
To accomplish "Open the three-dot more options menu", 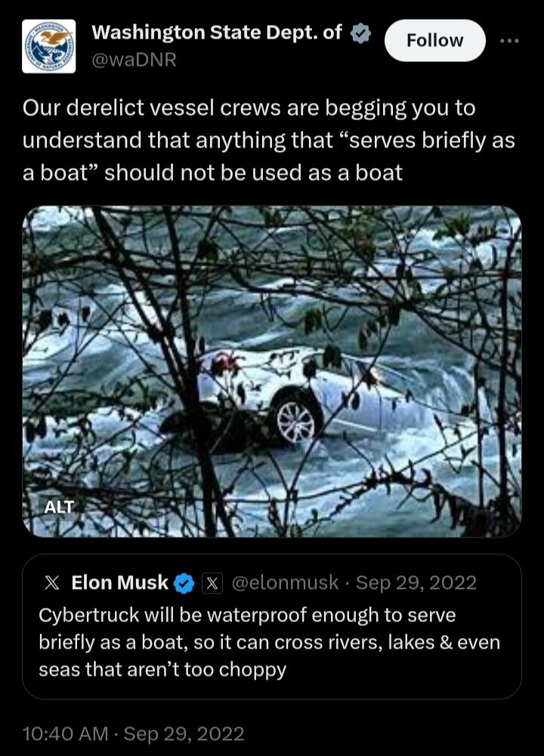I will [x=509, y=41].
